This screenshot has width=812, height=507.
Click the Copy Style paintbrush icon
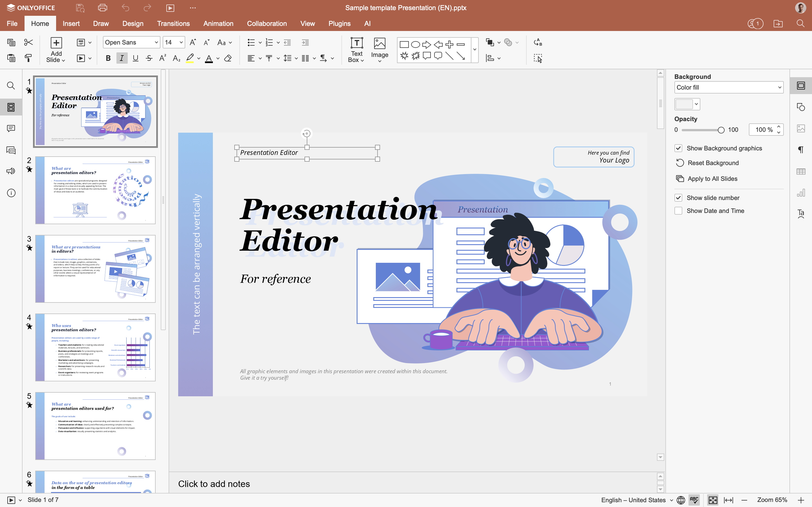[28, 58]
